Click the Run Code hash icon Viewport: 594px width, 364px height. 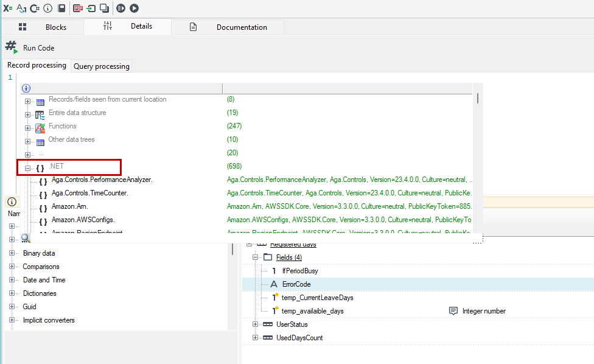tap(12, 47)
